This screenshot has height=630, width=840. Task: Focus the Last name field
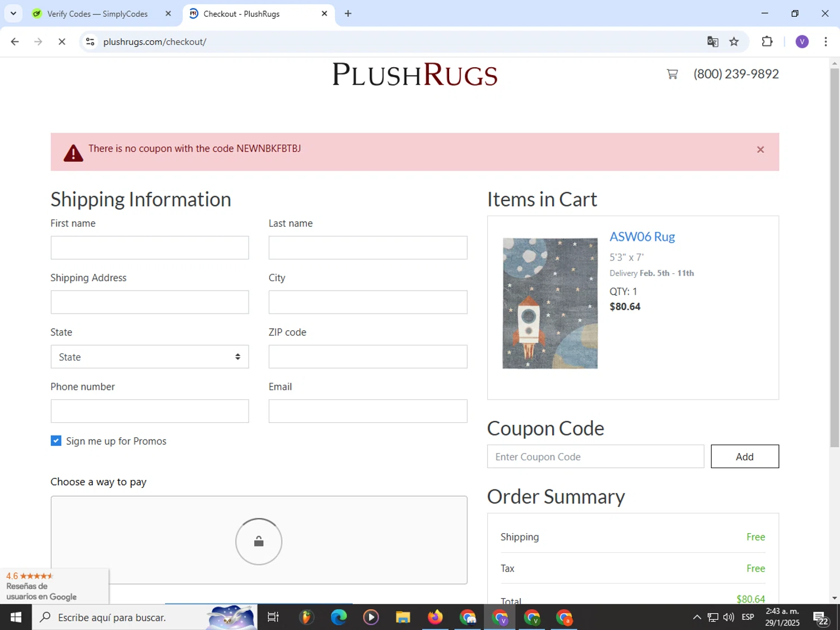click(x=368, y=248)
